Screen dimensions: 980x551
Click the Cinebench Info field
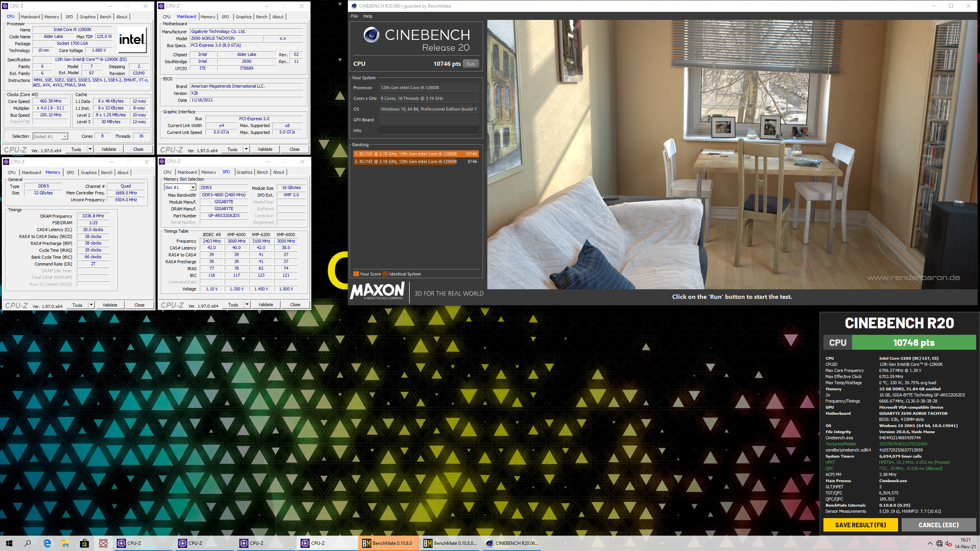(429, 130)
